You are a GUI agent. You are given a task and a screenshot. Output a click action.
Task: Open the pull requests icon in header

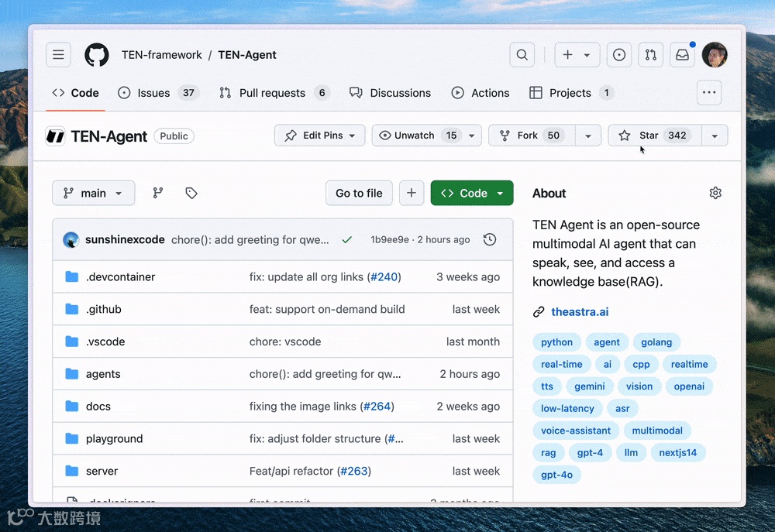(x=650, y=54)
